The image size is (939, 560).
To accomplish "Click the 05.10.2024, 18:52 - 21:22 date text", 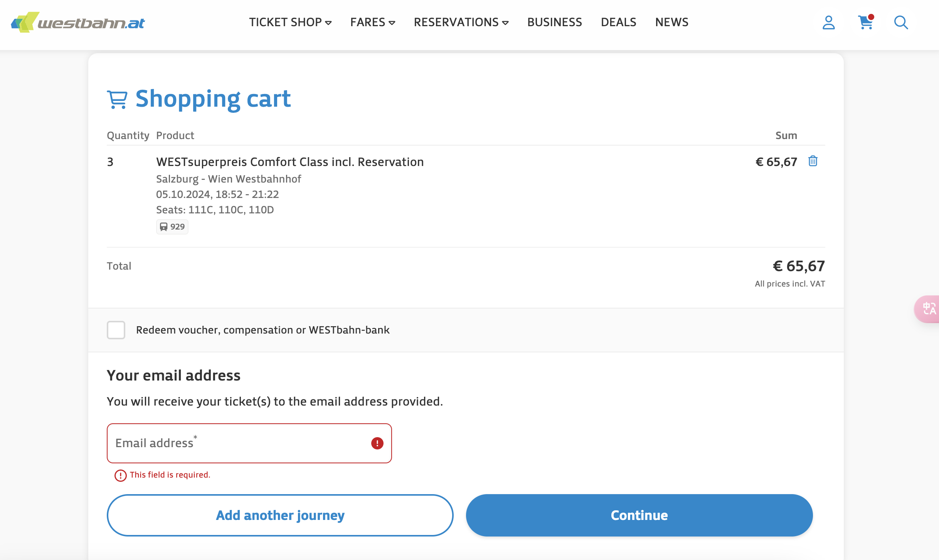I will (217, 194).
